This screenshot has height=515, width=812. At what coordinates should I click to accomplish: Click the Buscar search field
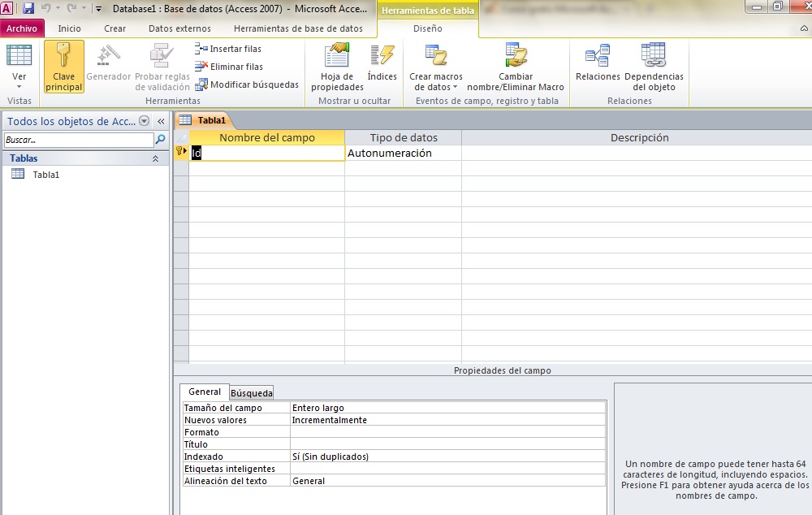[x=79, y=140]
